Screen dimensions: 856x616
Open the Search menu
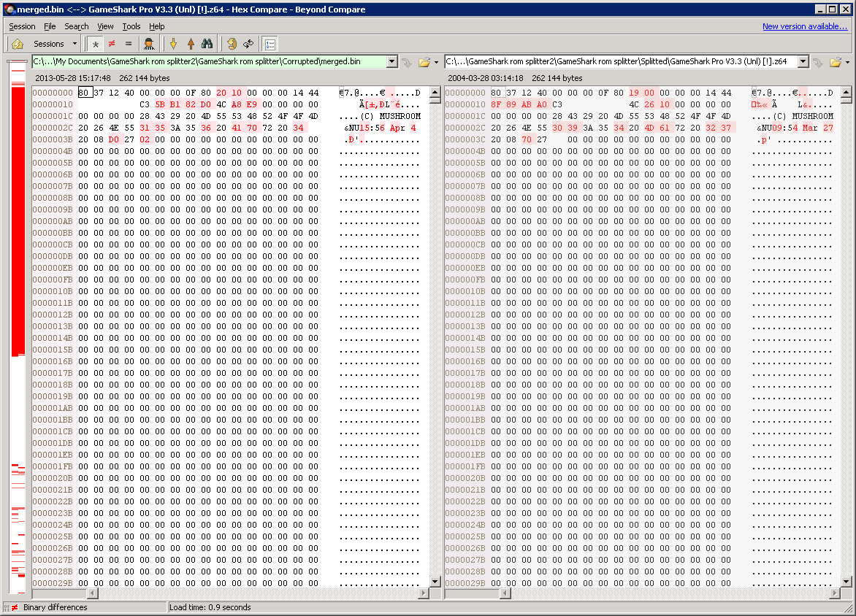tap(77, 26)
